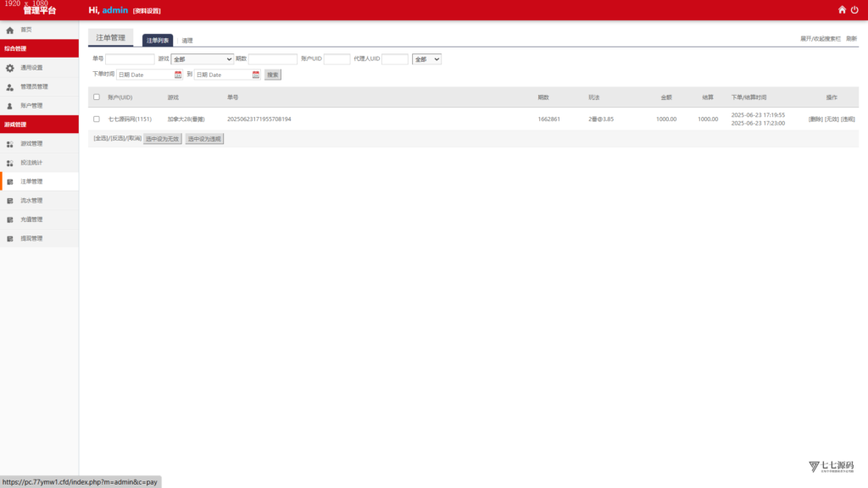Image resolution: width=868 pixels, height=488 pixels.
Task: Toggle 展开/收起搜索栏 to collapse search bar
Action: coord(820,39)
